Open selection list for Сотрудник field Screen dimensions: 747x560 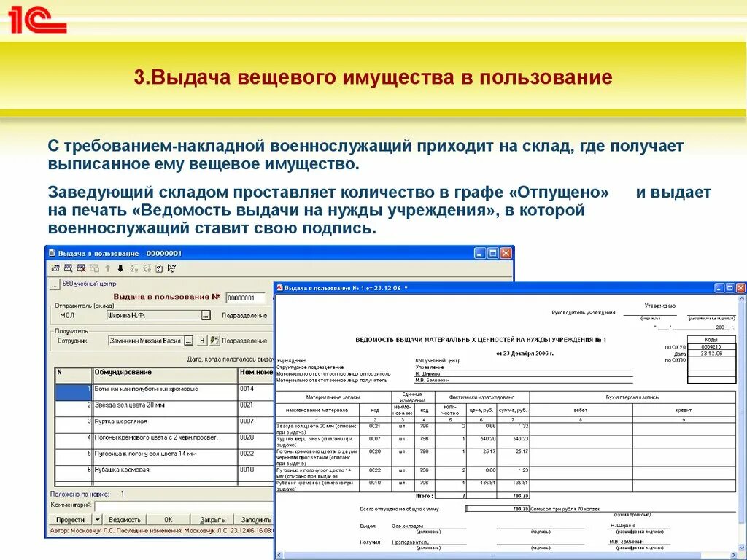coord(189,341)
